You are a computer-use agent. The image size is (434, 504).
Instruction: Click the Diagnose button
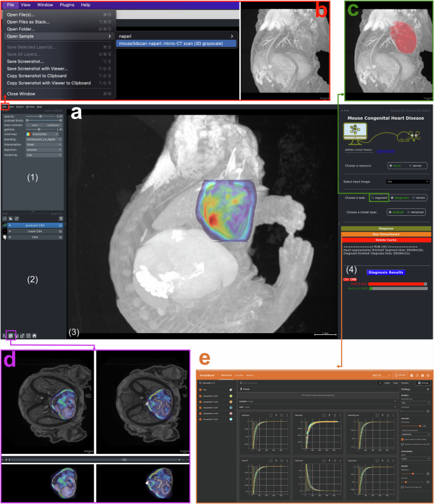[x=386, y=229]
